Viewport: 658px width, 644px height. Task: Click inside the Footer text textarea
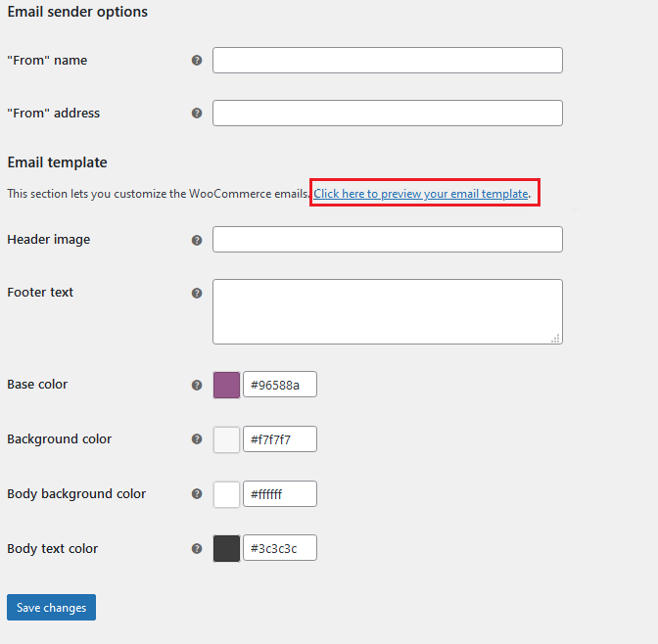point(388,311)
